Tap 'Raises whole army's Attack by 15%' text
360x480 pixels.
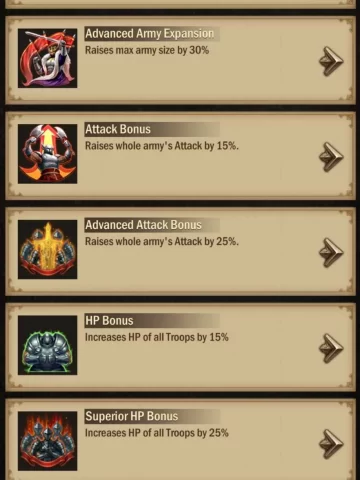pos(162,146)
